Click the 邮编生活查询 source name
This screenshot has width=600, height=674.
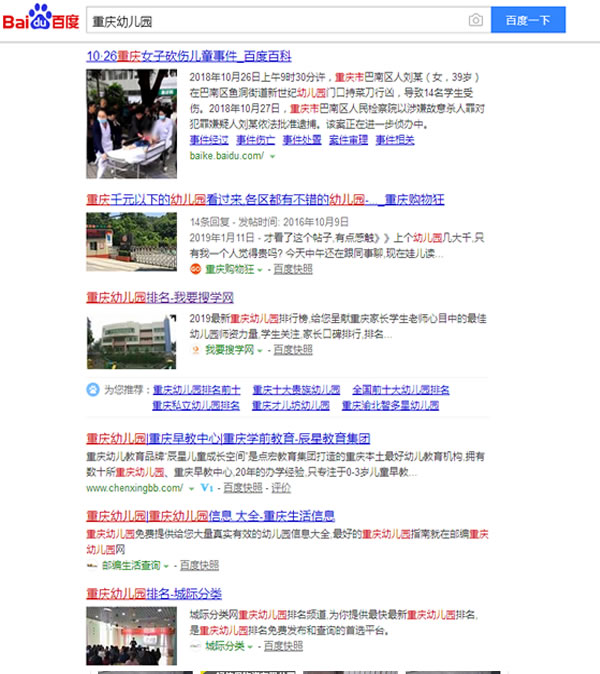point(131,565)
